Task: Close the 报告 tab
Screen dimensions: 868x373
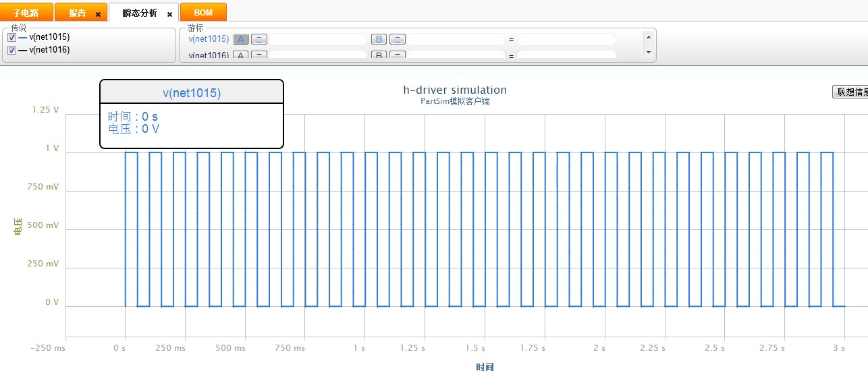Action: (x=98, y=14)
